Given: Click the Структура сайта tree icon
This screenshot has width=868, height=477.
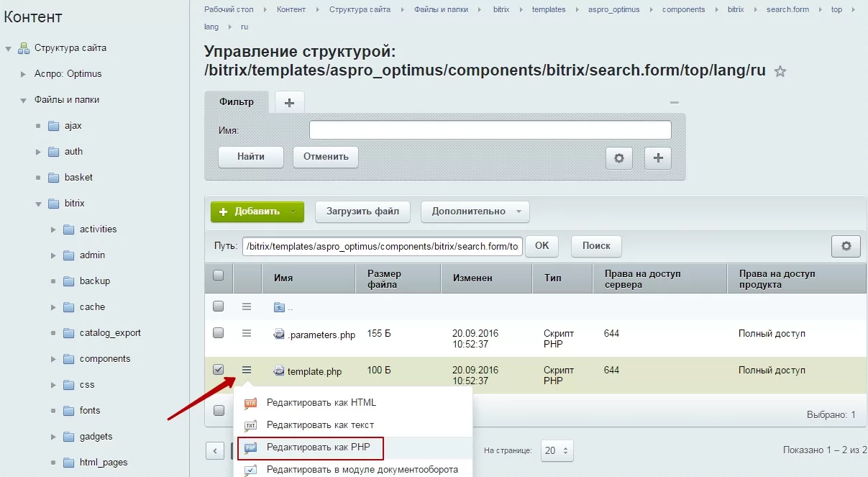Looking at the screenshot, I should coord(24,48).
